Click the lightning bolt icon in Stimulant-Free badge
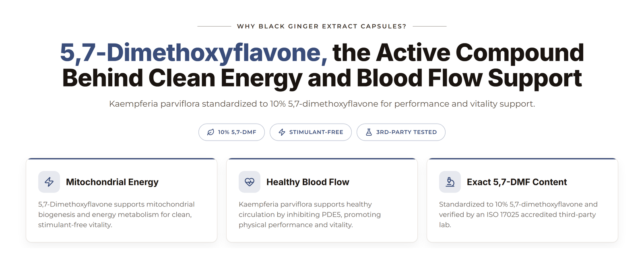The image size is (644, 269). click(x=282, y=132)
